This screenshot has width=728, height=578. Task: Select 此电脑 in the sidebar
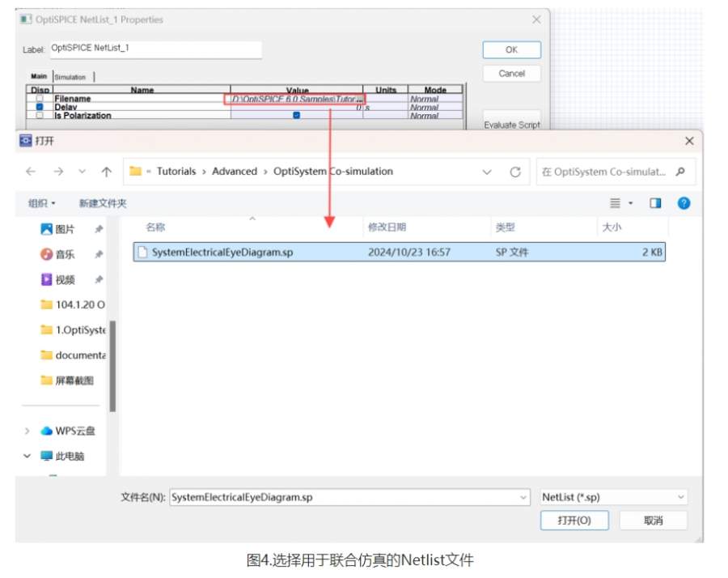(62, 457)
